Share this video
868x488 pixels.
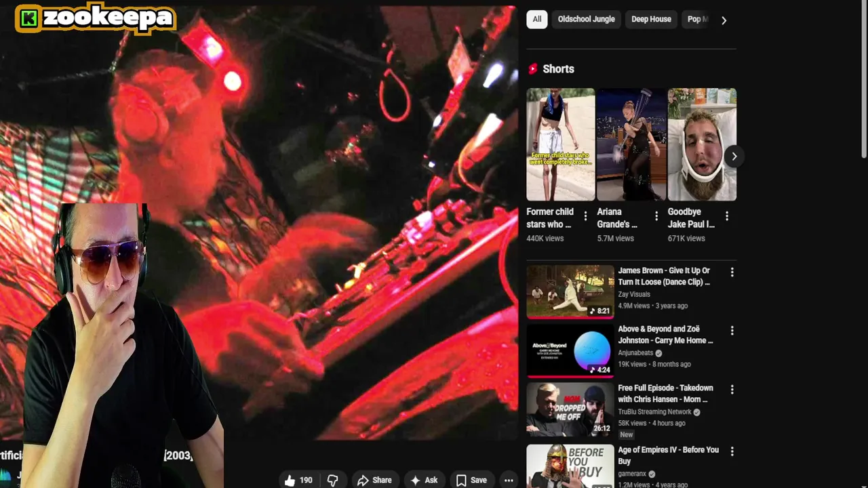375,480
